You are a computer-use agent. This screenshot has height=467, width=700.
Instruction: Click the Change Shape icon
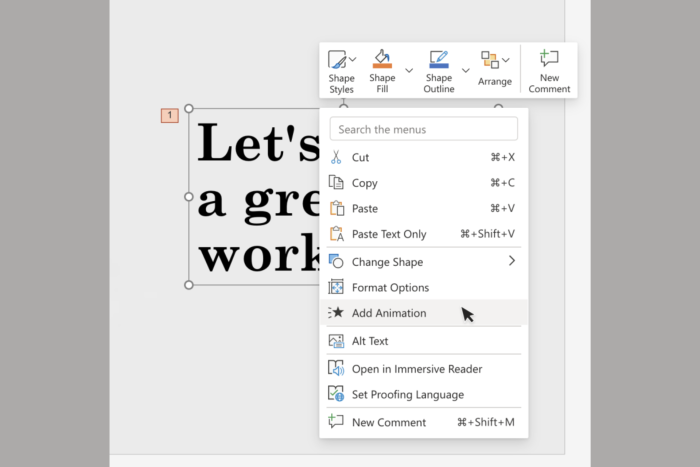[336, 261]
